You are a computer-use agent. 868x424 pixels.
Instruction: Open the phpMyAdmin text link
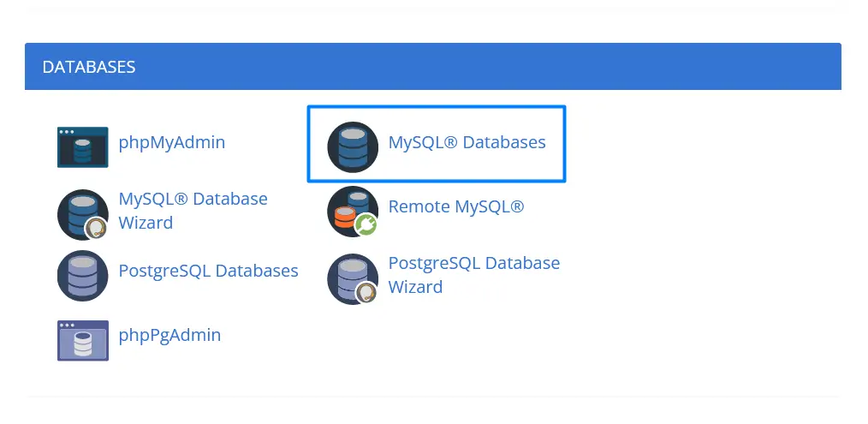click(x=172, y=142)
